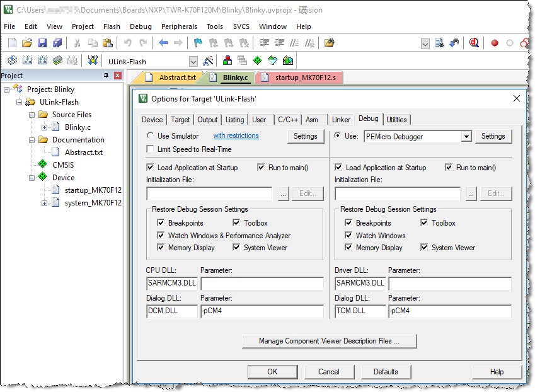Open the PEMicro Debugger dropdown
This screenshot has height=392, width=535.
[x=466, y=137]
